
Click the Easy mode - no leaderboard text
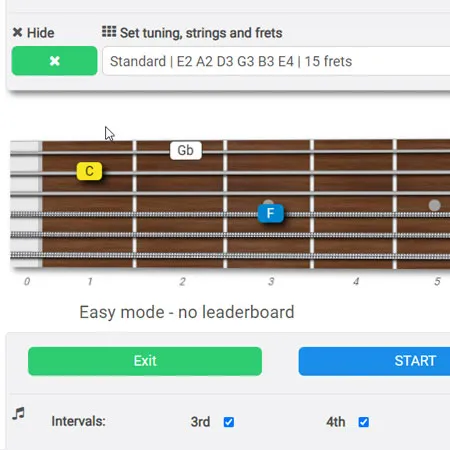[187, 312]
